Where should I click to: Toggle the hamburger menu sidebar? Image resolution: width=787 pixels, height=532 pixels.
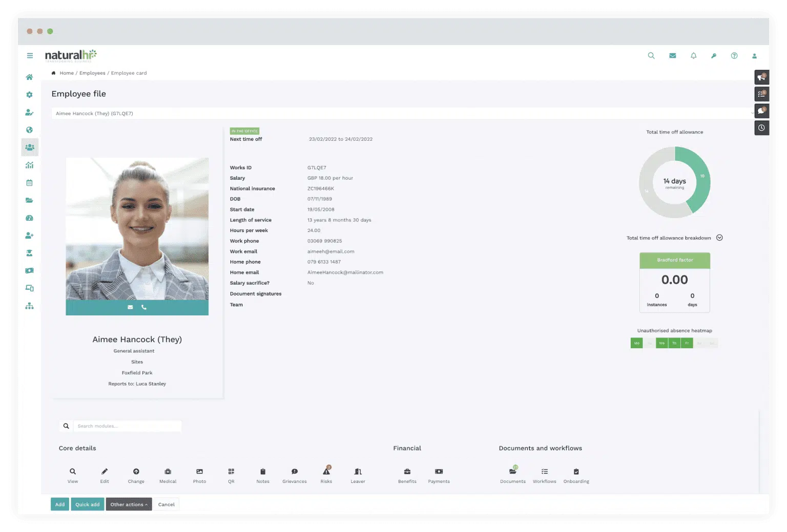[x=30, y=56]
